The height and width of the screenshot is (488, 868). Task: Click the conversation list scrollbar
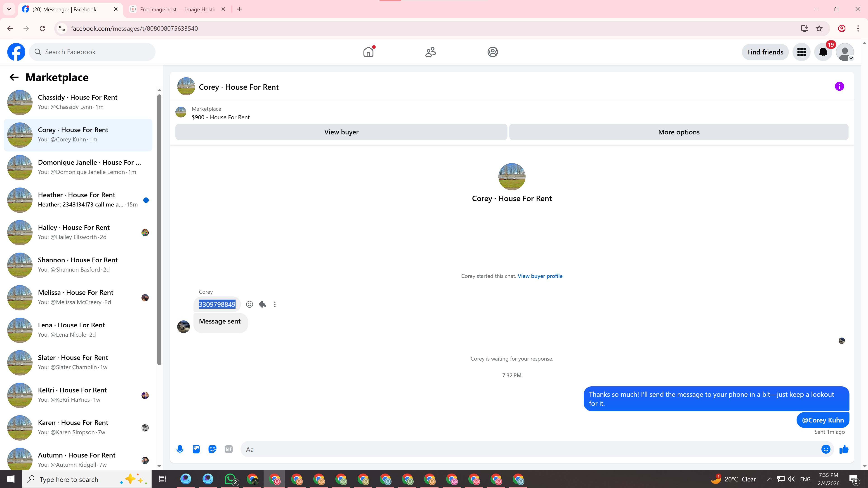(x=159, y=229)
